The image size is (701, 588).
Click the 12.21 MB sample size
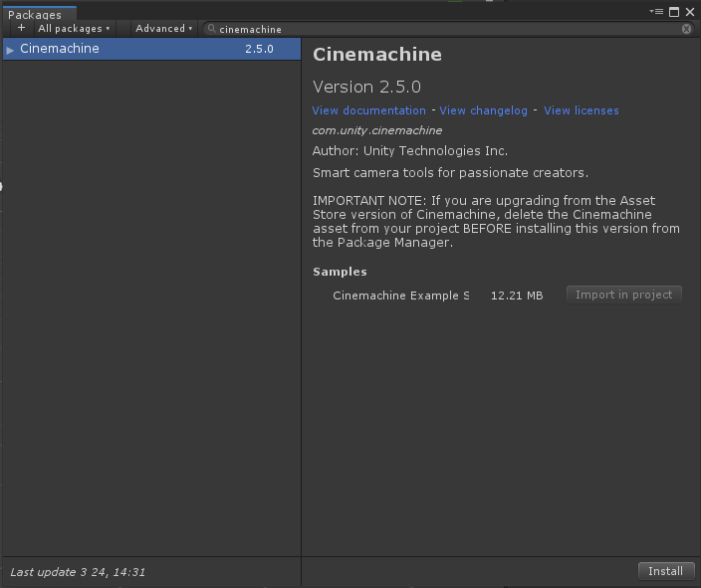click(x=517, y=295)
